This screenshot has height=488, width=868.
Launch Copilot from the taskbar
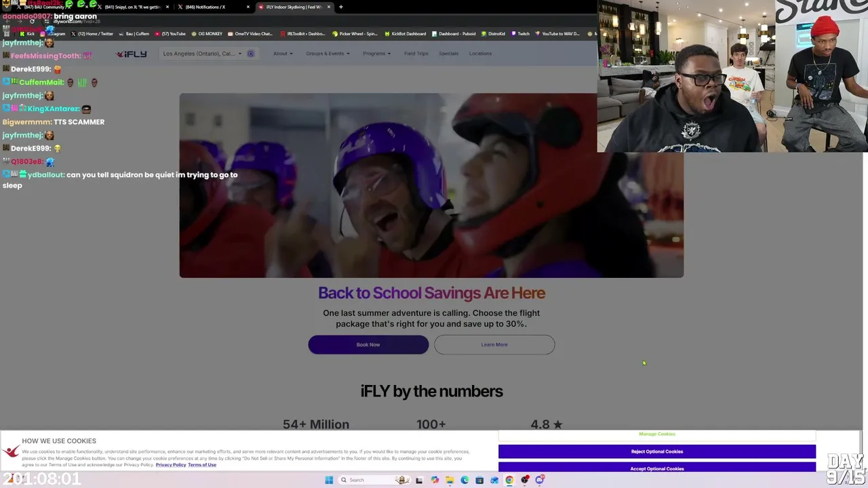tap(435, 480)
